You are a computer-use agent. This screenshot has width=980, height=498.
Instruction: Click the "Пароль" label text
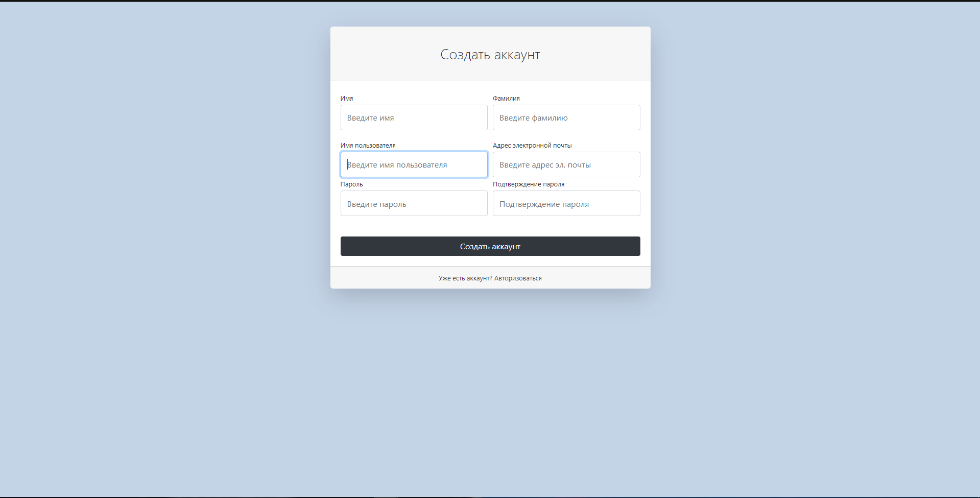tap(351, 184)
